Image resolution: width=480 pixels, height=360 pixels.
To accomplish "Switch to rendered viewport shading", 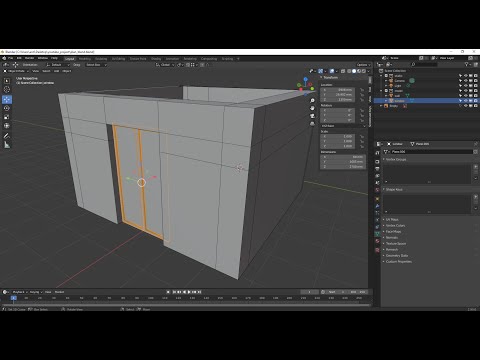I will coord(364,71).
